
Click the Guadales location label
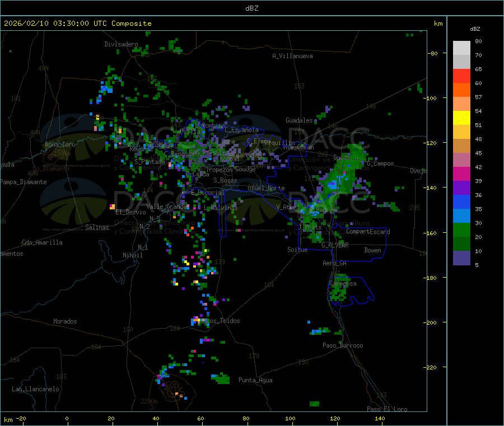pyautogui.click(x=299, y=120)
